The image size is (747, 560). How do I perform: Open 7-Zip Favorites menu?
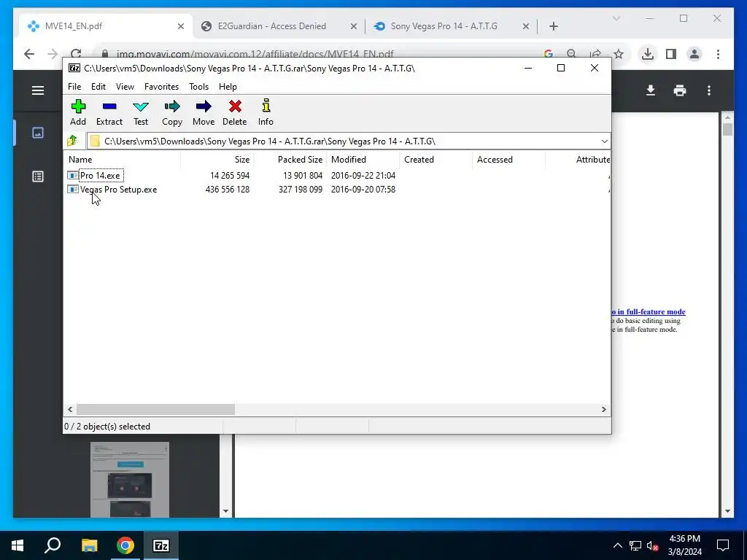pyautogui.click(x=161, y=87)
